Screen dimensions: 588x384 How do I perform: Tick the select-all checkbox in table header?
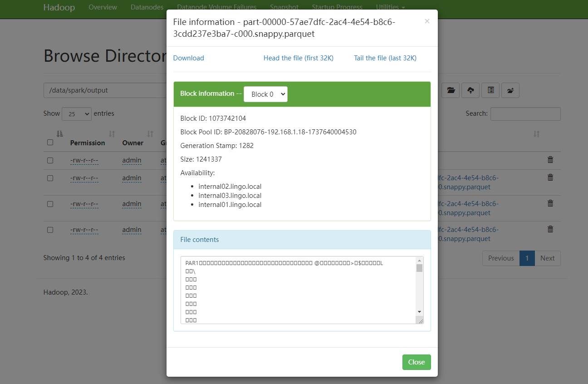[50, 143]
